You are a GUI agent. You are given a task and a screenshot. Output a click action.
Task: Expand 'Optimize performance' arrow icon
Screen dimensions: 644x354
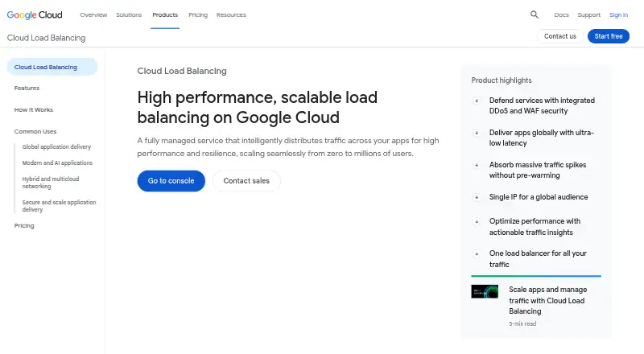tap(477, 222)
